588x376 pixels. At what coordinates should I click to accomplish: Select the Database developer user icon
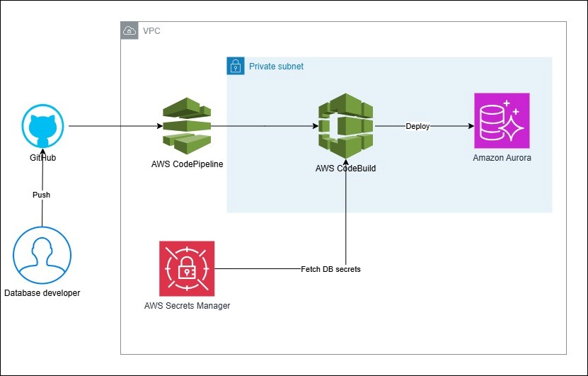pos(42,255)
